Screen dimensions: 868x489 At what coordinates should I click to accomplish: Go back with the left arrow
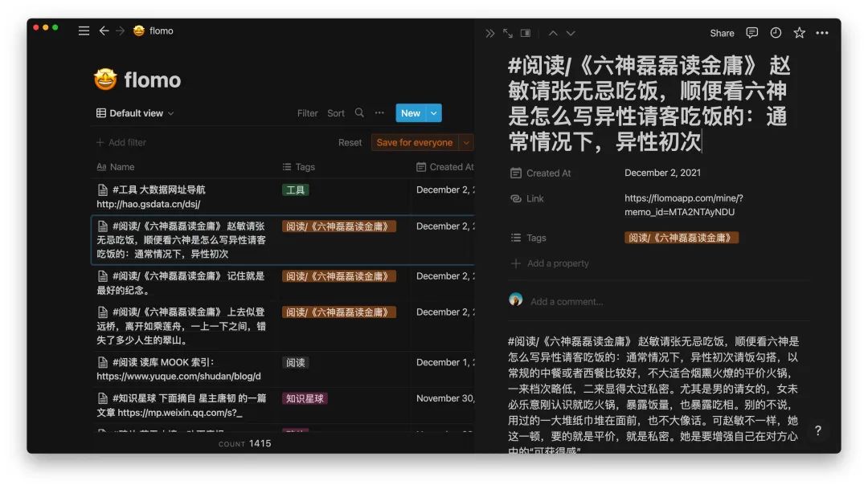click(104, 31)
